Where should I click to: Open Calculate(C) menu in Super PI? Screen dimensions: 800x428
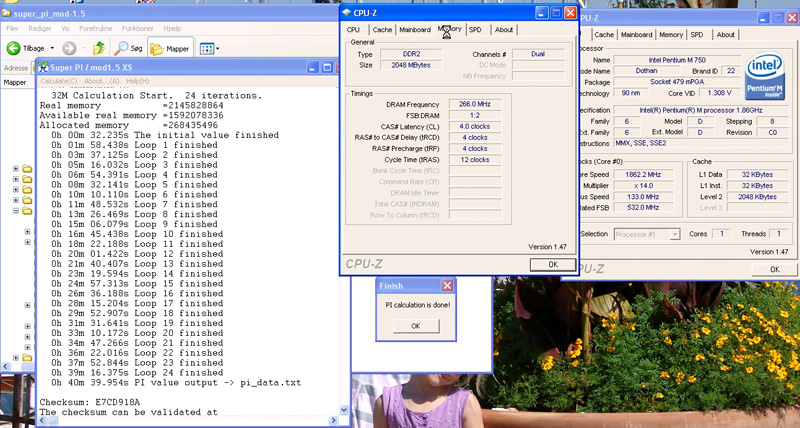pyautogui.click(x=58, y=81)
